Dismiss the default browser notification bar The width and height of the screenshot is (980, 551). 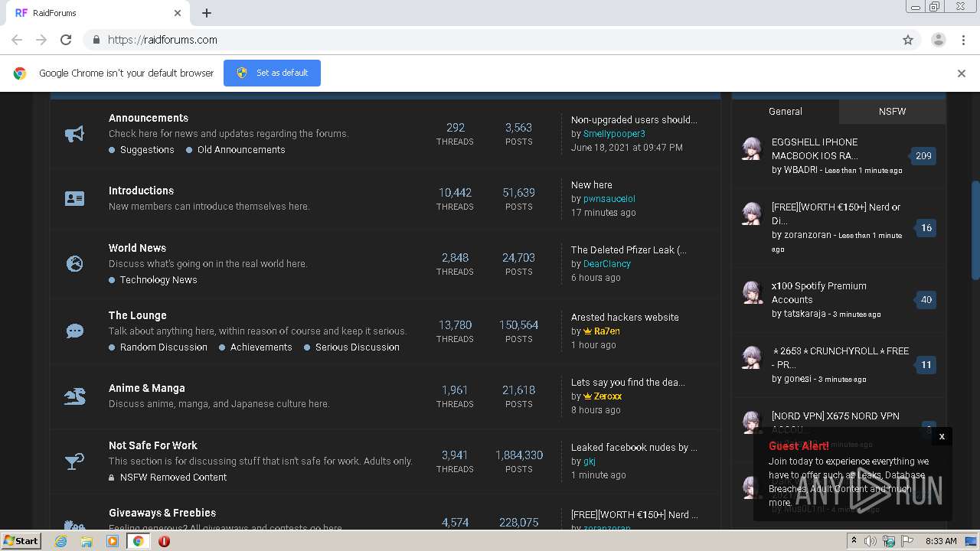pyautogui.click(x=962, y=73)
